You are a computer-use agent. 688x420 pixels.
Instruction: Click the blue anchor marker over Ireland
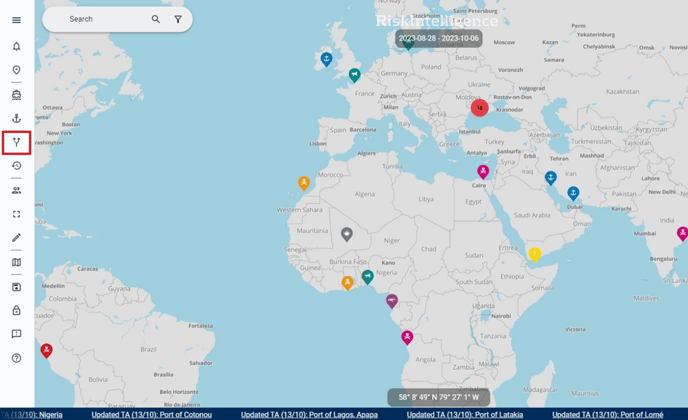tap(326, 59)
